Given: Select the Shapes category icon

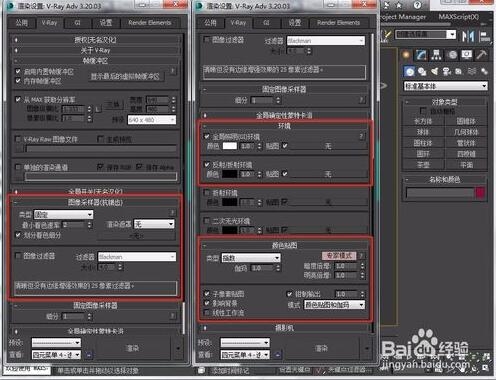Looking at the screenshot, I should (422, 71).
